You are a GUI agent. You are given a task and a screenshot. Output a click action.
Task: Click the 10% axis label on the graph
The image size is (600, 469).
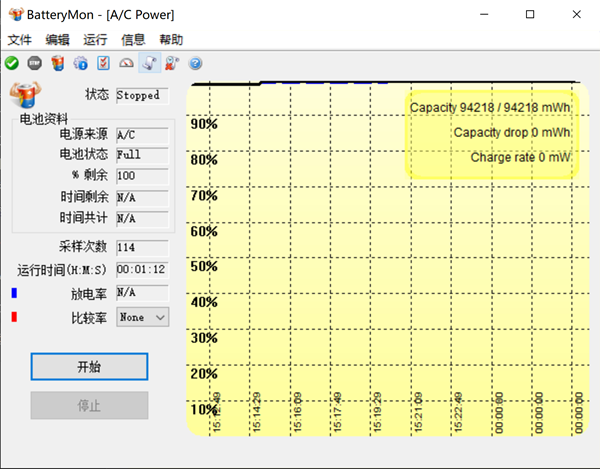click(204, 410)
